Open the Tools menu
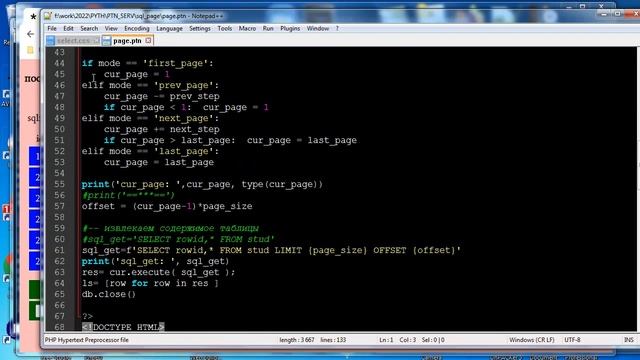This screenshot has width=640, height=360. [224, 29]
